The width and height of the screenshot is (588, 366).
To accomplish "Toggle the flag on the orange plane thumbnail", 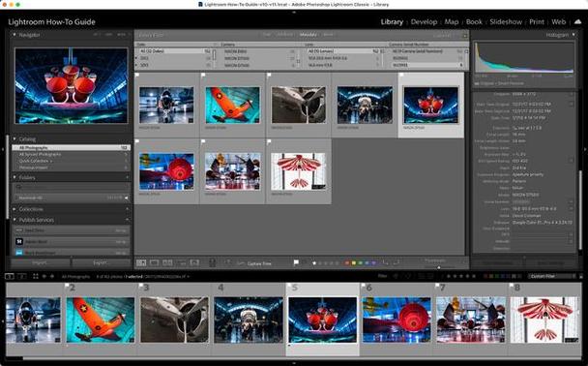I will (x=203, y=76).
